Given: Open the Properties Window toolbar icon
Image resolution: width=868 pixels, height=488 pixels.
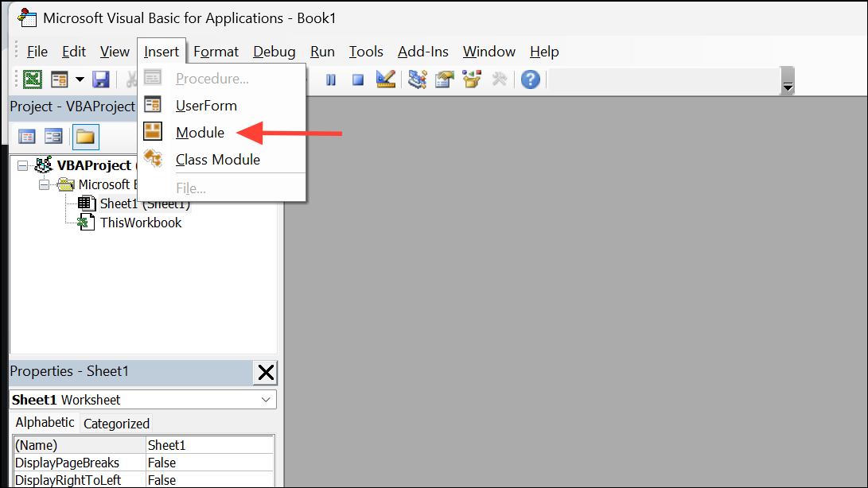Looking at the screenshot, I should point(445,79).
